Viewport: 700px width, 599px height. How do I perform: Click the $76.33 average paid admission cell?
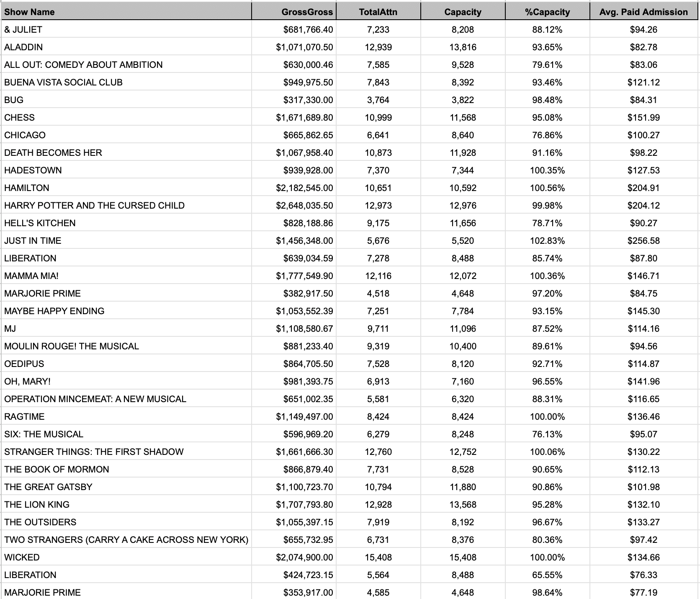643,575
